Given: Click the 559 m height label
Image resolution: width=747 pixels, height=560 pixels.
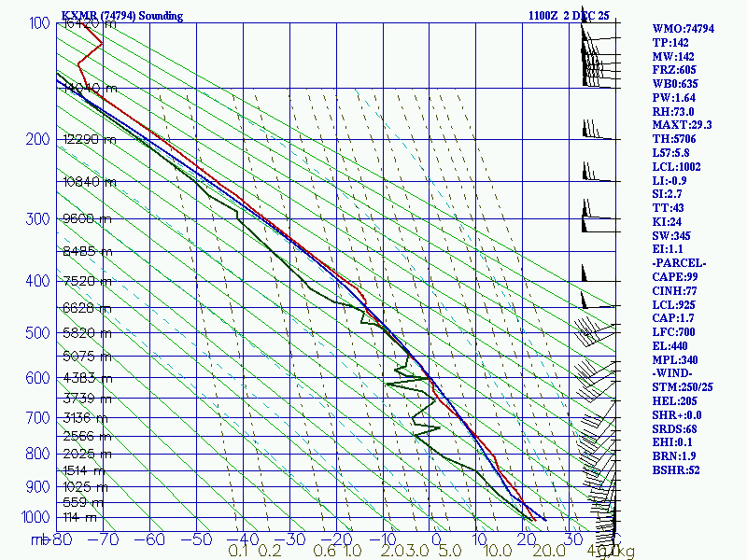Looking at the screenshot, I should [x=83, y=502].
